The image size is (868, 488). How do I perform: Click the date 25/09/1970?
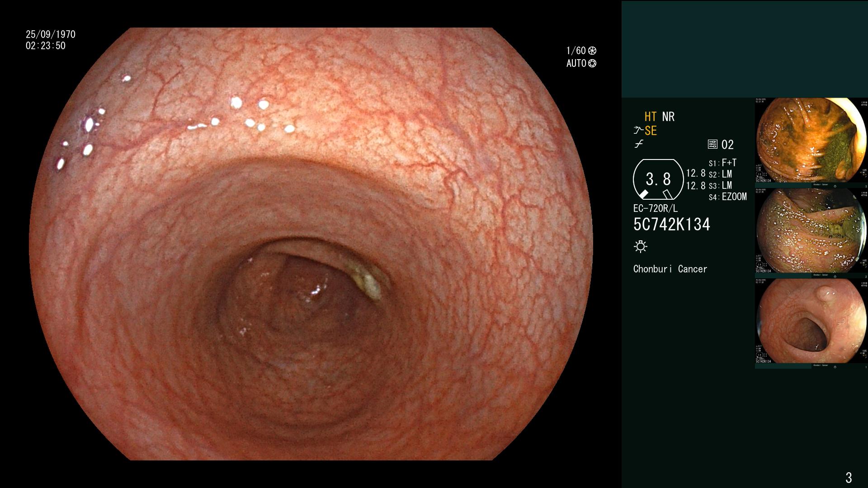[51, 34]
